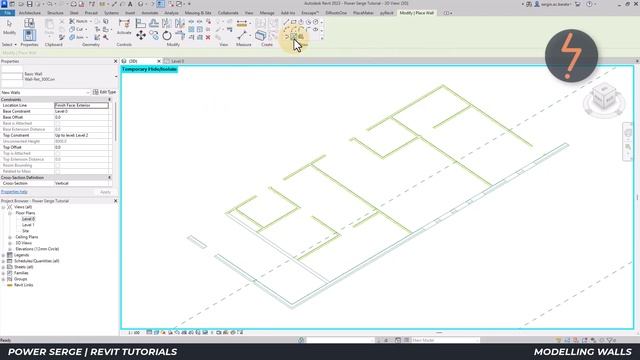This screenshot has height=360, width=640.
Task: Toggle the Top is Attached checkbox
Action: (57, 153)
